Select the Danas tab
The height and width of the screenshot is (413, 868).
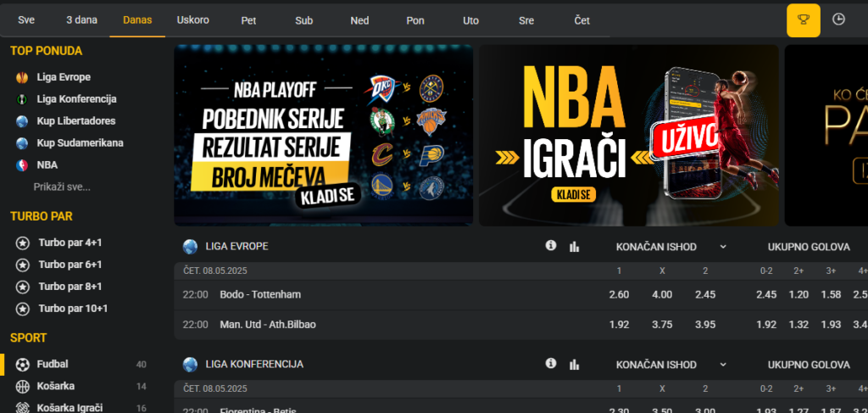(x=137, y=20)
